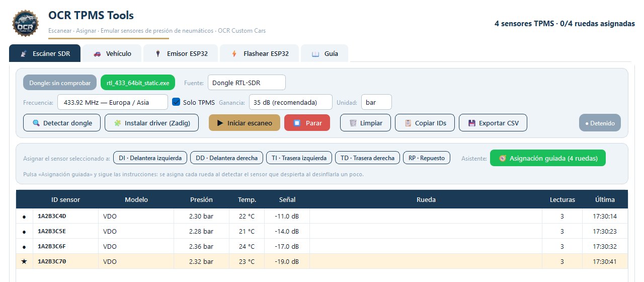
Task: Open the Emisor ESP32 tab
Action: 181,53
